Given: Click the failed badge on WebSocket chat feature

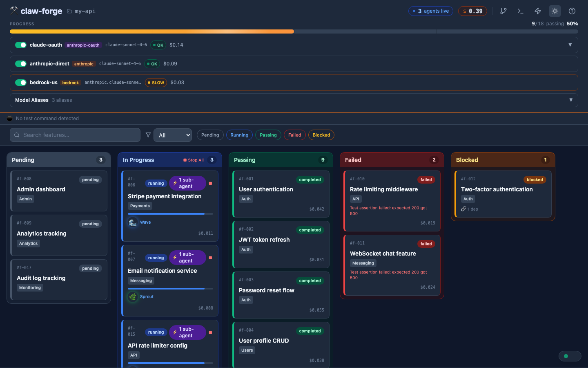Looking at the screenshot, I should point(426,244).
